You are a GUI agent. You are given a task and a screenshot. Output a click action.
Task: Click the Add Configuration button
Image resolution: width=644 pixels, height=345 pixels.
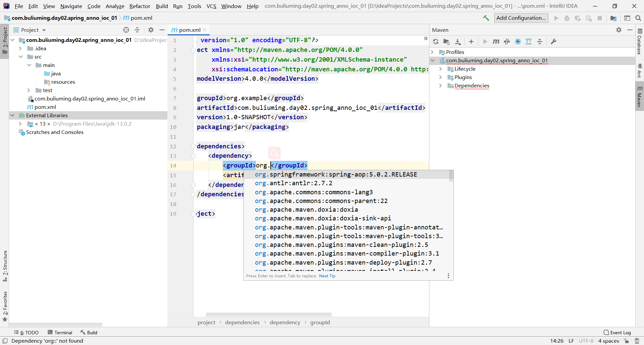pos(521,18)
